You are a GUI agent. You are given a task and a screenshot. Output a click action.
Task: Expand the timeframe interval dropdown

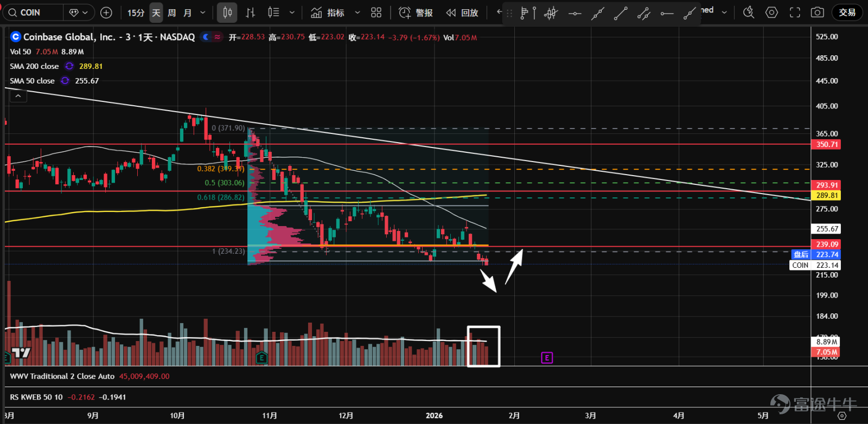tap(203, 12)
